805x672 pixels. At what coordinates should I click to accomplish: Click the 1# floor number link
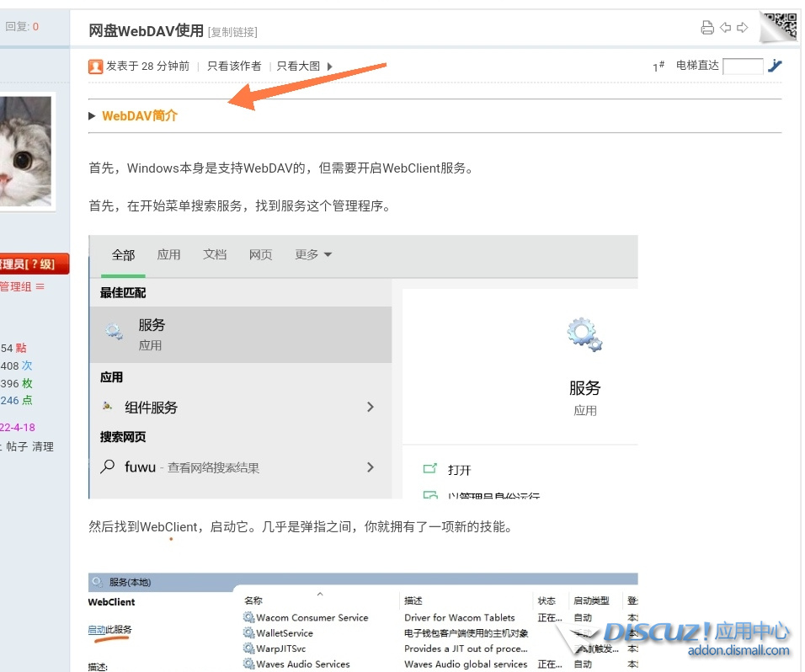point(658,67)
